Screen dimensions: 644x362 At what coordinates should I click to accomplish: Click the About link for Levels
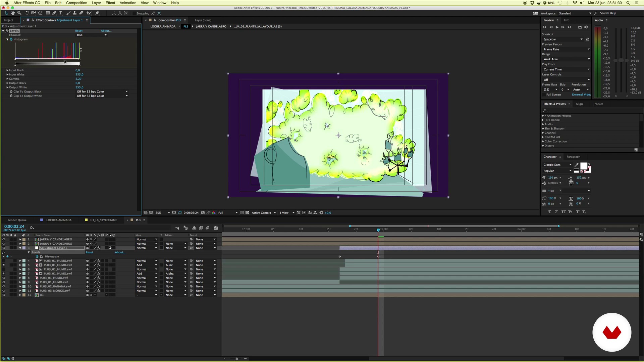coord(106,31)
